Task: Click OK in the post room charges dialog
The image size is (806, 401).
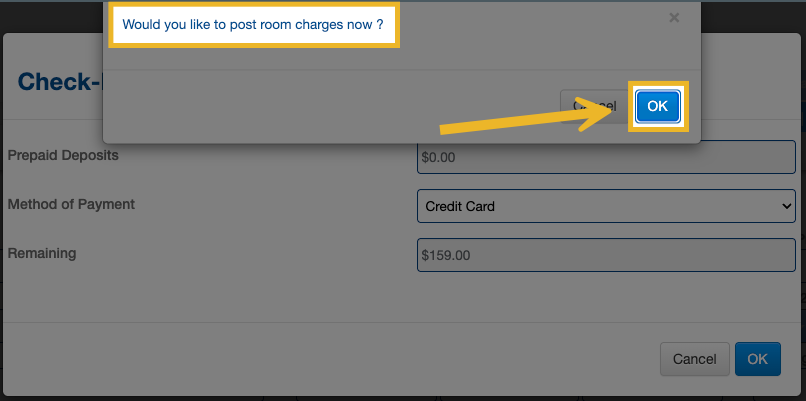Action: pos(657,106)
